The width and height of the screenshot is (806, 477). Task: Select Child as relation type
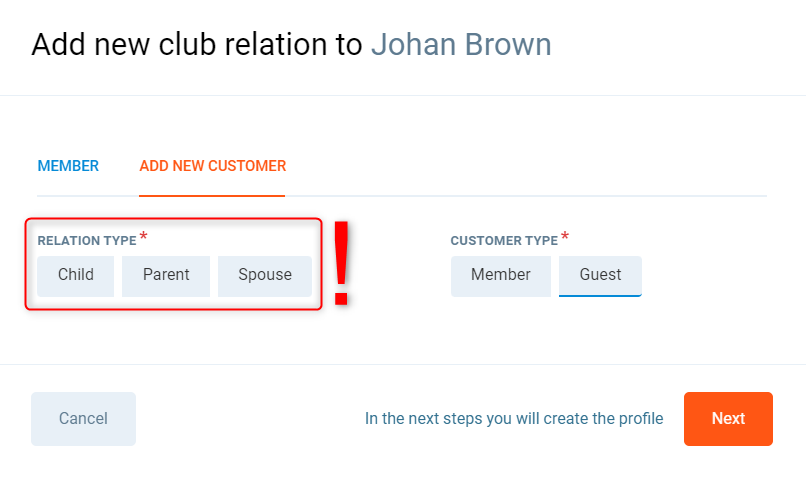point(76,275)
